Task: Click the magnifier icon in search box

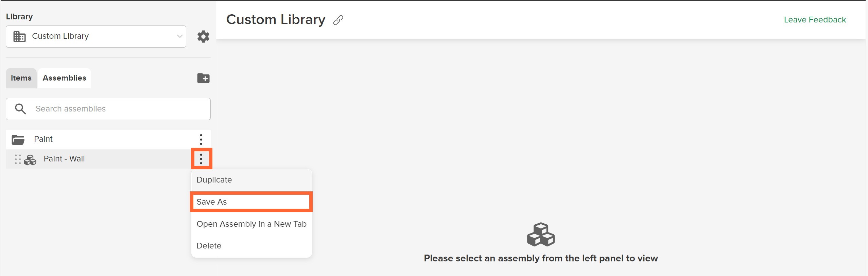Action: click(x=20, y=109)
